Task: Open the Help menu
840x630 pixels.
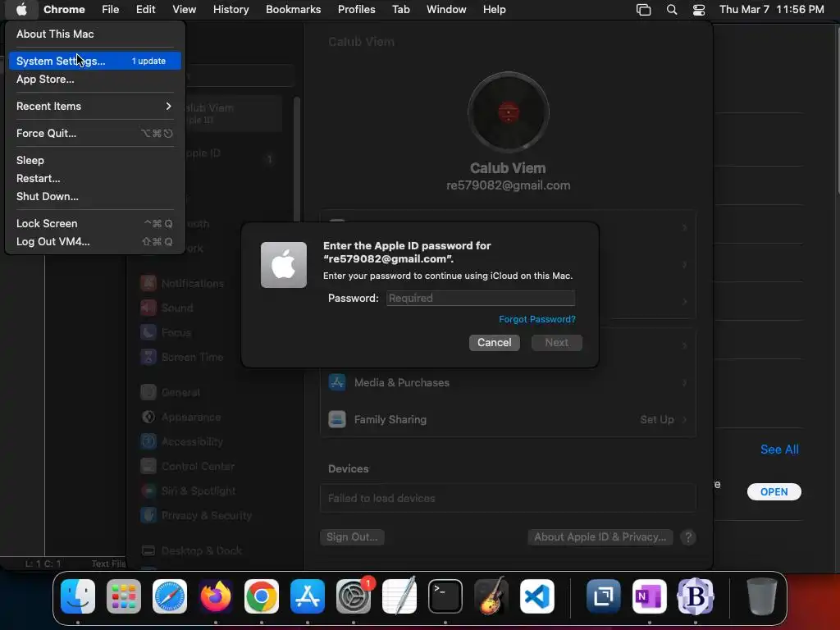Action: pyautogui.click(x=494, y=9)
